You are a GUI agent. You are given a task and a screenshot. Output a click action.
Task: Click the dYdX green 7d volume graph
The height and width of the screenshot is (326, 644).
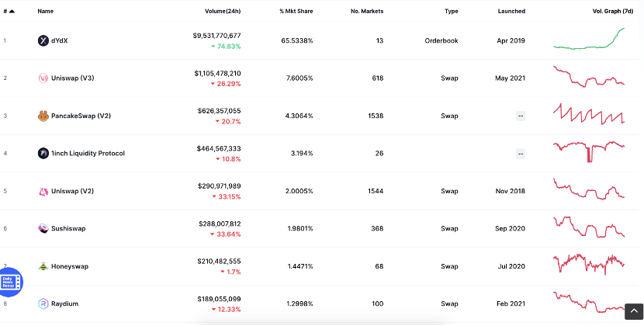589,39
